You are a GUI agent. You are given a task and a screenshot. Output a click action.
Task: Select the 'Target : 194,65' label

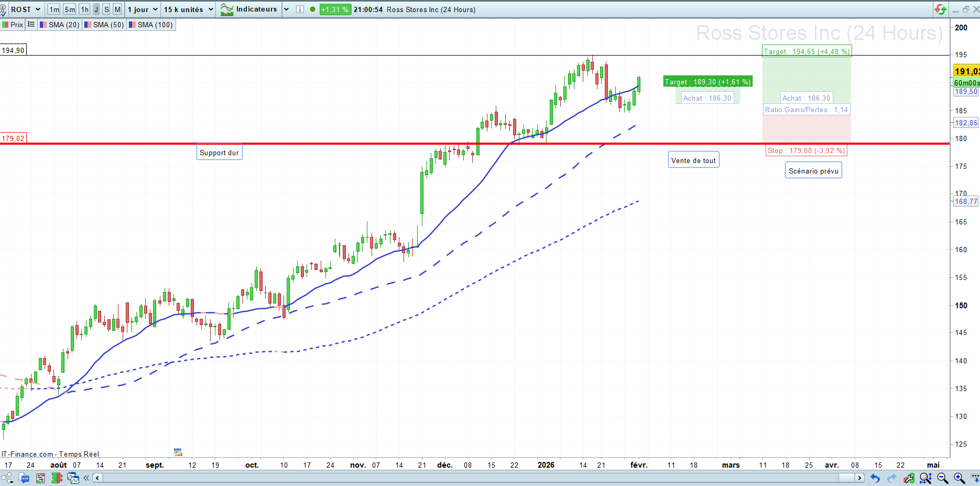tap(807, 51)
